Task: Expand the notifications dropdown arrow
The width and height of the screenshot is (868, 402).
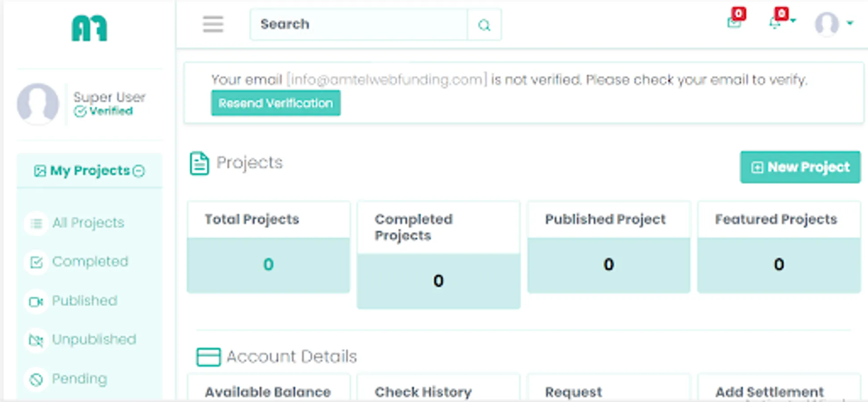Action: click(793, 21)
